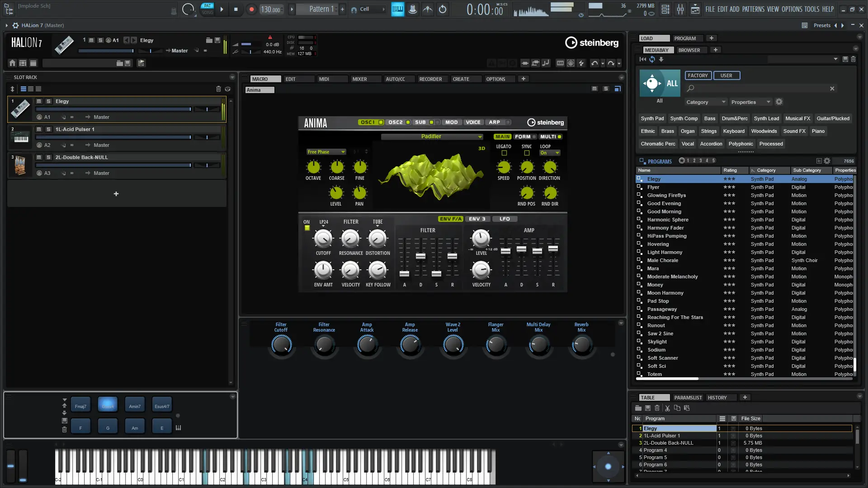
Task: Start playback with the play button
Action: [x=222, y=9]
